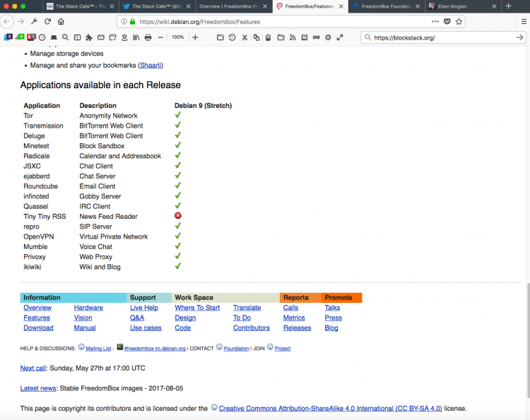530x420 pixels.
Task: Click the search go arrow
Action: 519,37
